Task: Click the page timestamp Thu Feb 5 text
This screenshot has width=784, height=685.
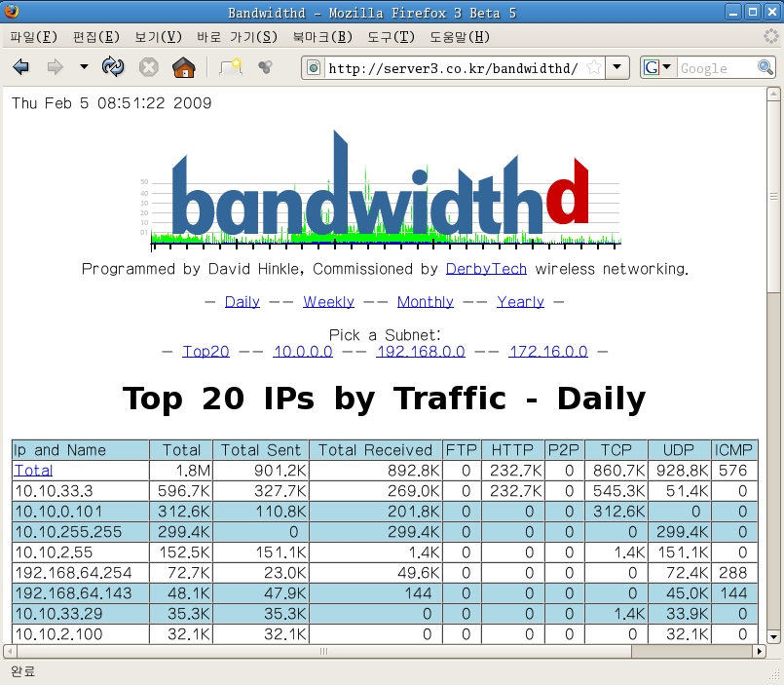Action: 111,103
